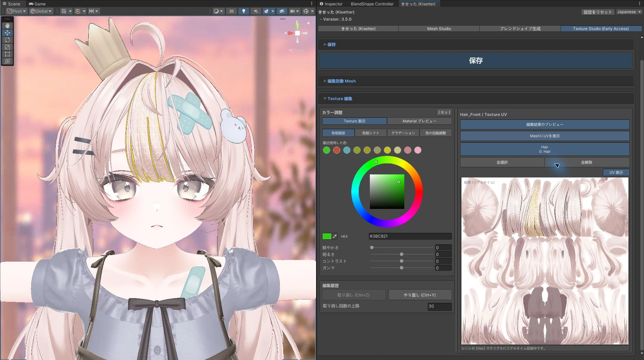This screenshot has width=644, height=360.
Task: Click the 明るさ brightness slider handle
Action: point(402,254)
